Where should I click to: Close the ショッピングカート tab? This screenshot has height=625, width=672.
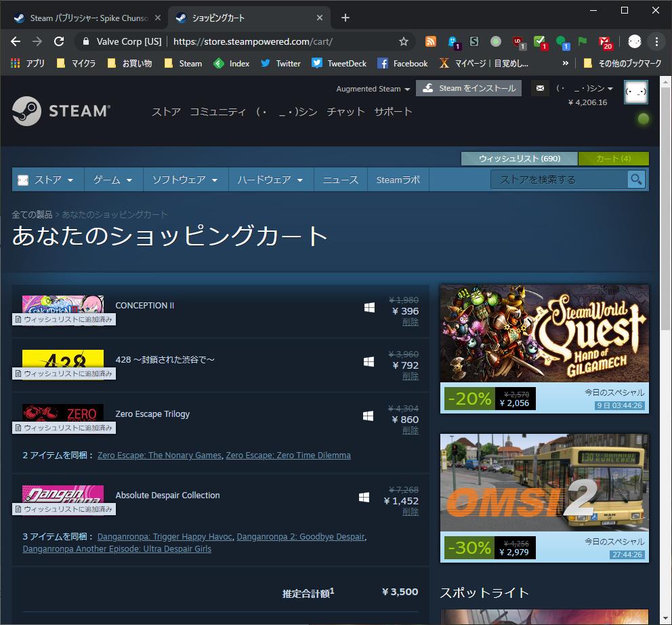pos(320,18)
